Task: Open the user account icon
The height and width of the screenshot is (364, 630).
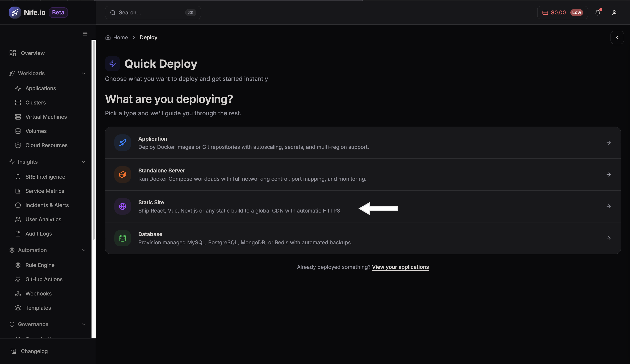Action: pos(614,13)
